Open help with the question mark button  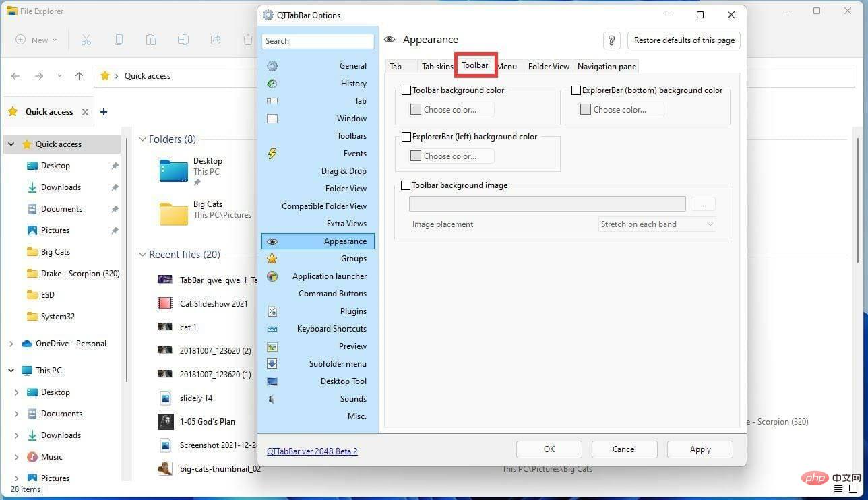pyautogui.click(x=611, y=40)
